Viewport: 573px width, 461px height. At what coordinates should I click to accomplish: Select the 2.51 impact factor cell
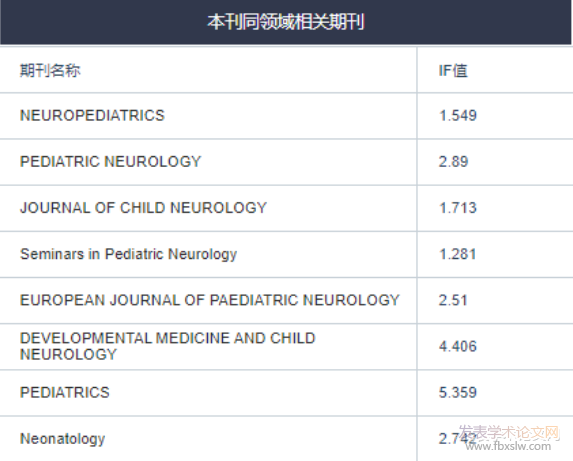[x=453, y=300]
